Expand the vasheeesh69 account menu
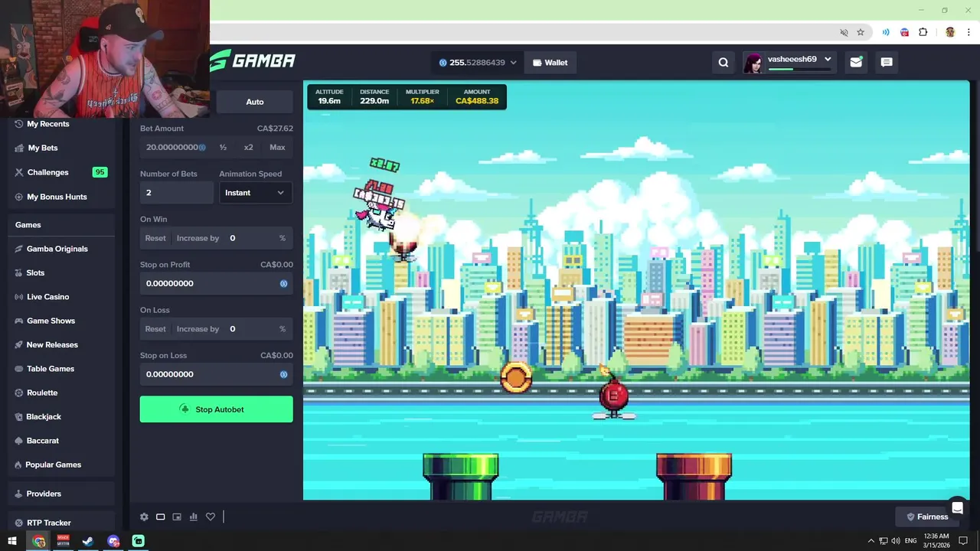 [789, 63]
